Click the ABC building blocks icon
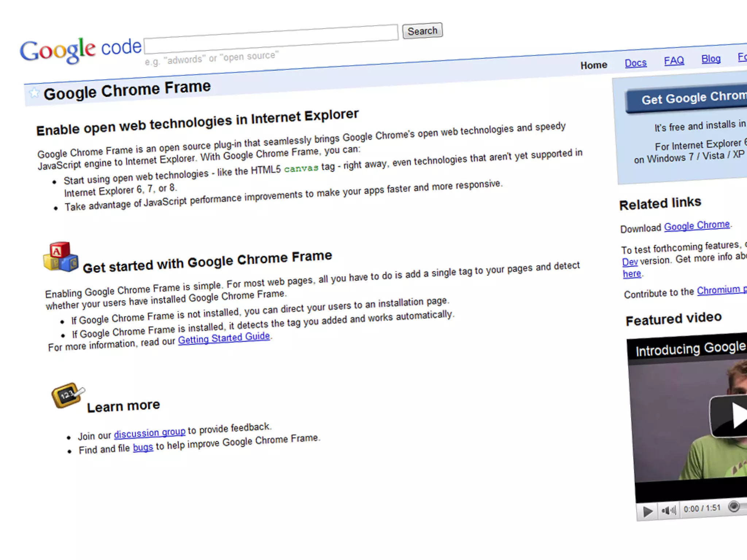 [x=61, y=257]
